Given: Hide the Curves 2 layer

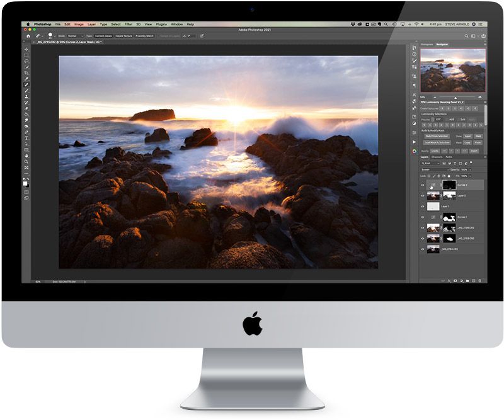Looking at the screenshot, I should coord(423,185).
